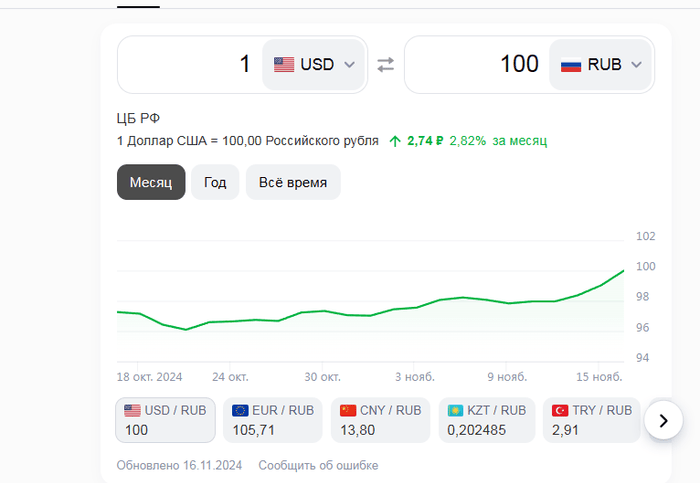Select the USD / RUB currency pair chip
The height and width of the screenshot is (483, 700).
pyautogui.click(x=165, y=420)
